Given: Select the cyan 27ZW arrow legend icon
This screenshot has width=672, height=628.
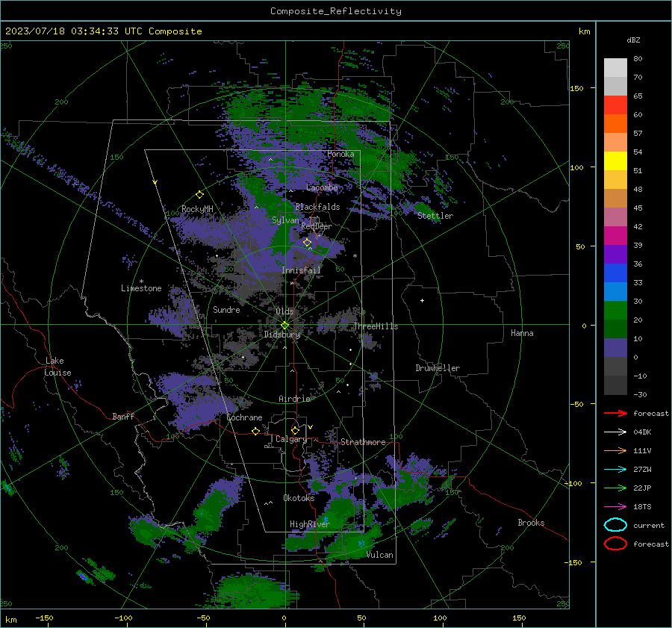Looking at the screenshot, I should click(x=615, y=470).
